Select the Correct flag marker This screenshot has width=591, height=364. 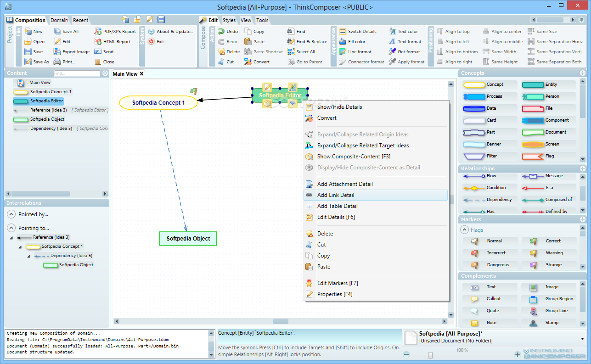pyautogui.click(x=533, y=241)
